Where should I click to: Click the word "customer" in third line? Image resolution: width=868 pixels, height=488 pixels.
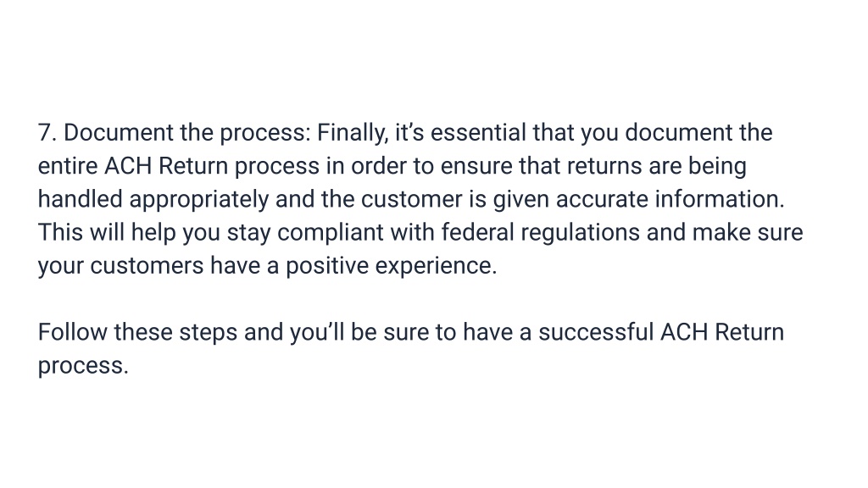411,200
